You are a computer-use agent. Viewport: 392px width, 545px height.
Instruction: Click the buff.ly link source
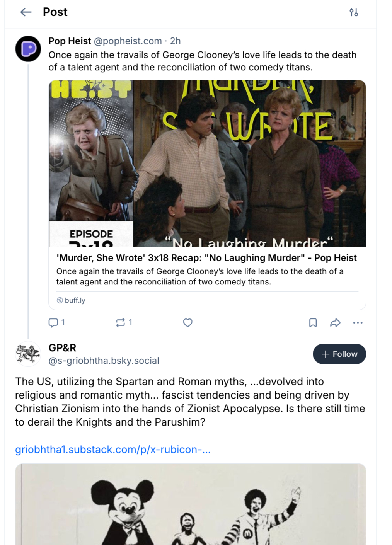coord(75,300)
